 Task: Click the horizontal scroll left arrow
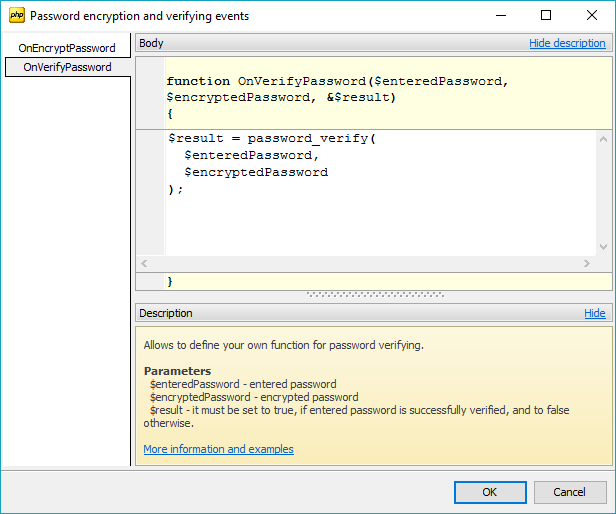(144, 263)
